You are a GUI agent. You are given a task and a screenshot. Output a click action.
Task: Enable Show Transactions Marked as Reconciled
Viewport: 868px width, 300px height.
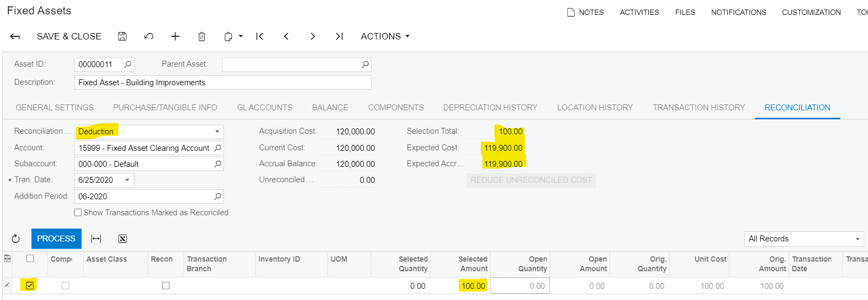click(78, 213)
